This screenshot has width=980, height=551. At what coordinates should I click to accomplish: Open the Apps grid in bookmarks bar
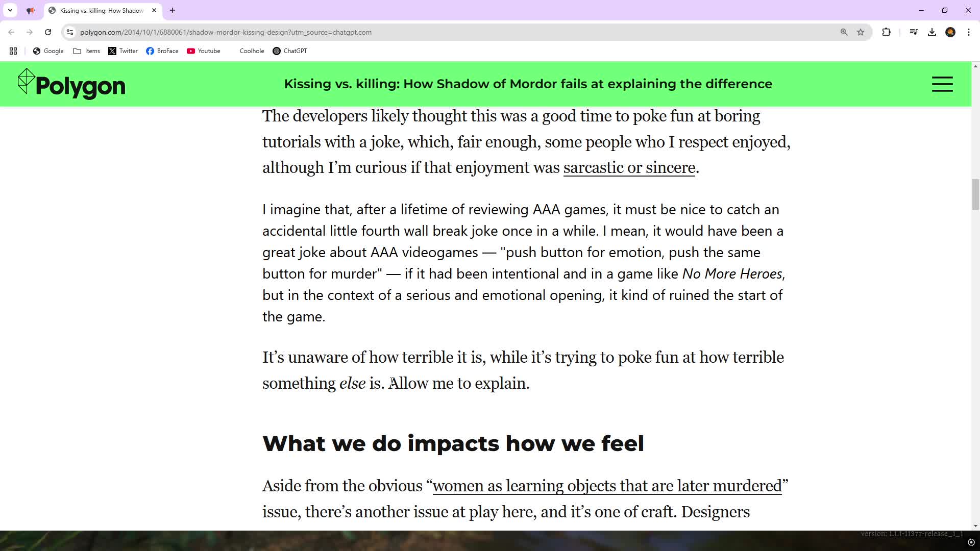click(13, 51)
